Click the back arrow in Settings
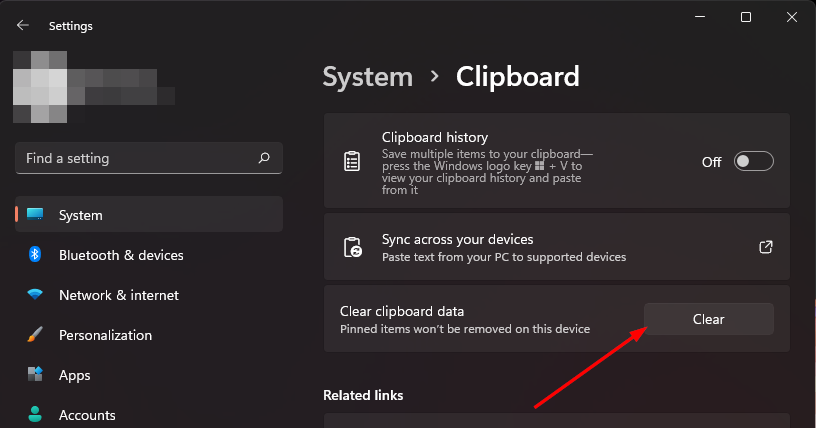This screenshot has width=816, height=428. (22, 25)
